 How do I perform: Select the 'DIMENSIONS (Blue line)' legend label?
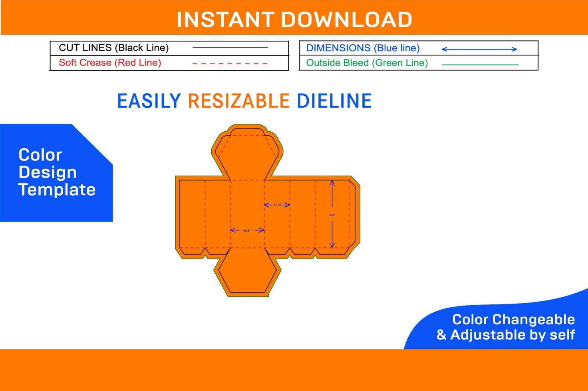[x=363, y=48]
